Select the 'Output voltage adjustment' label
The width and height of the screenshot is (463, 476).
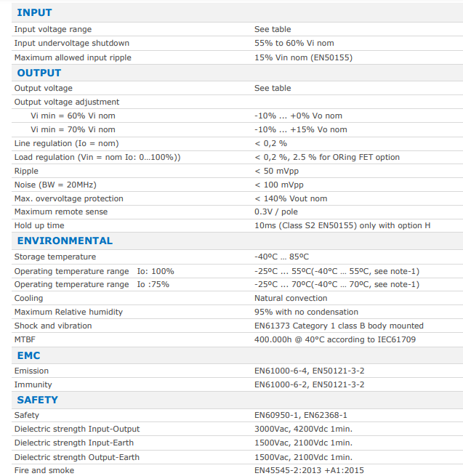(x=67, y=102)
